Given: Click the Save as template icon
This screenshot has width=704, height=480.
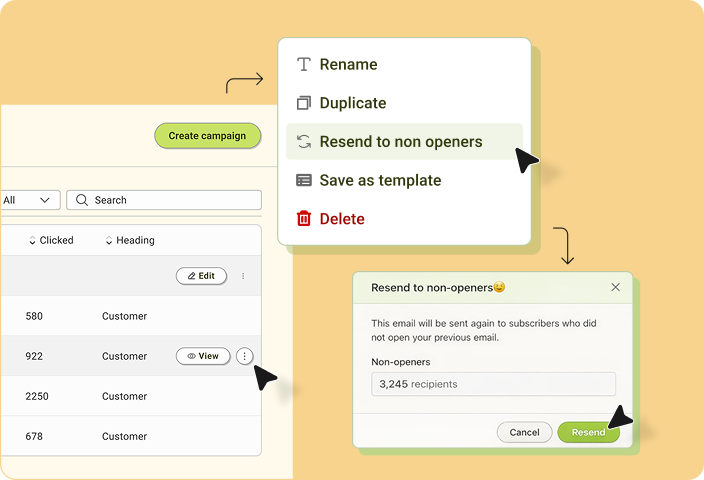Looking at the screenshot, I should coord(304,181).
